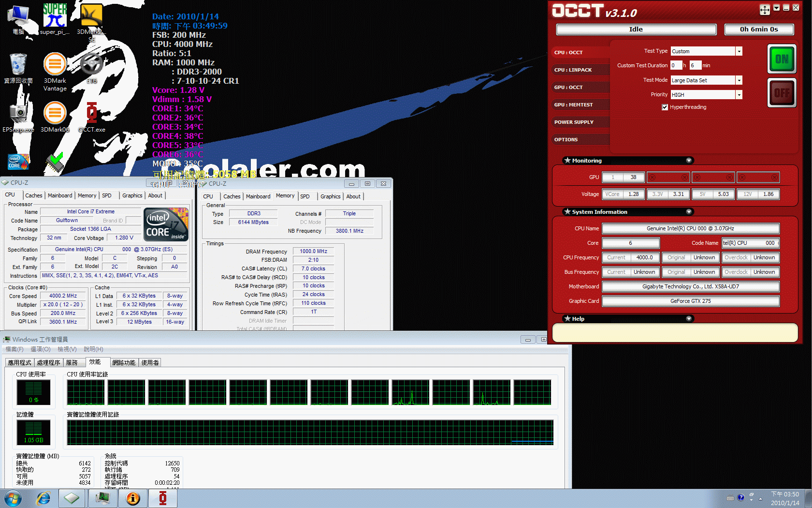The width and height of the screenshot is (812, 508).
Task: Click the 0h 6min 0s timer display
Action: click(759, 30)
